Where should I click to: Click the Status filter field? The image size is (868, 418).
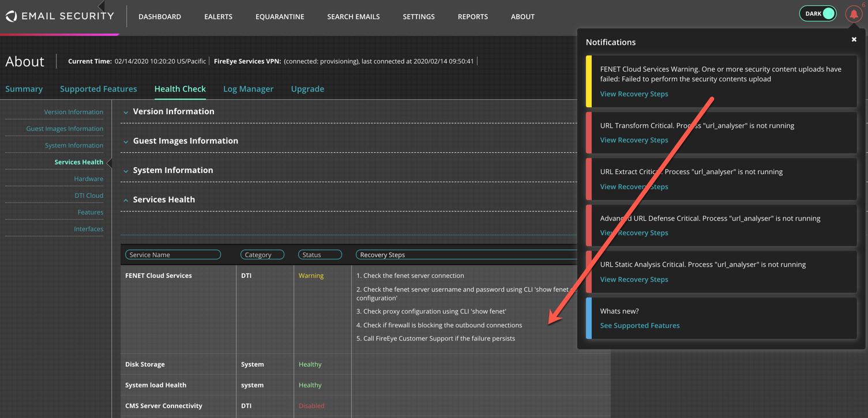click(x=320, y=255)
